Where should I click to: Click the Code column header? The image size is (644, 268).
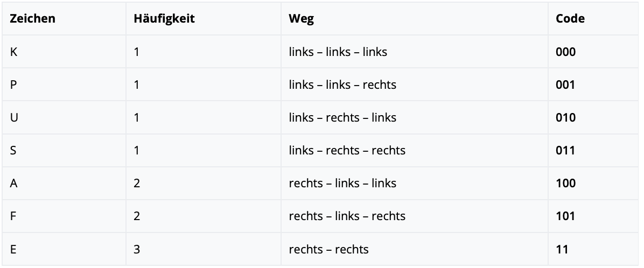(x=570, y=18)
